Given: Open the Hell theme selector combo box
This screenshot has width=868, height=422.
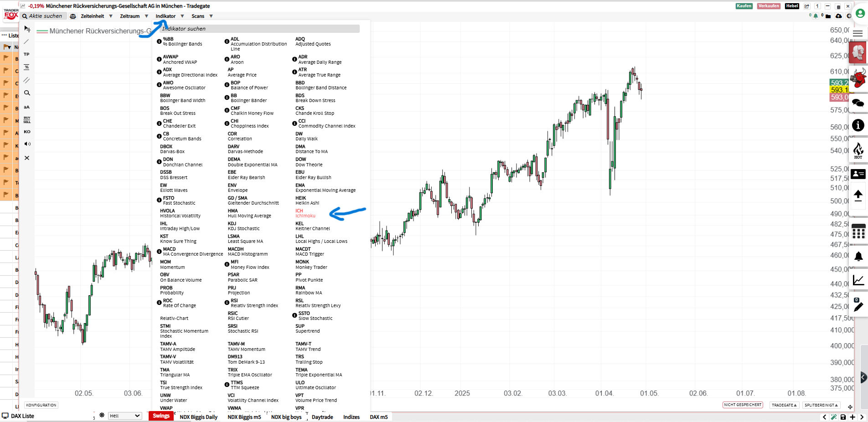Looking at the screenshot, I should (x=124, y=416).
